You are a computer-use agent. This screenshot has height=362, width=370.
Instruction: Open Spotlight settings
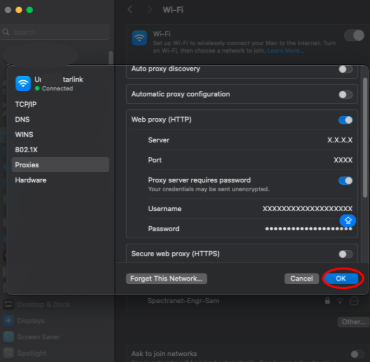(32, 353)
